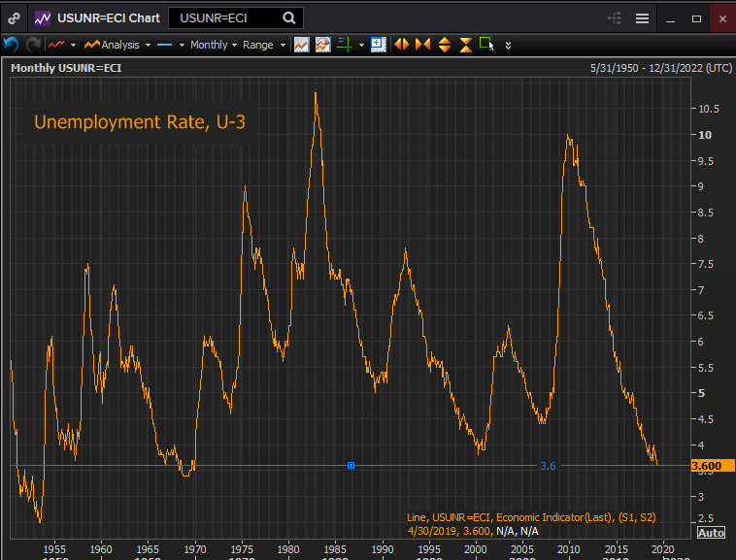736x560 pixels.
Task: Click the red line chart type icon
Action: [56, 45]
